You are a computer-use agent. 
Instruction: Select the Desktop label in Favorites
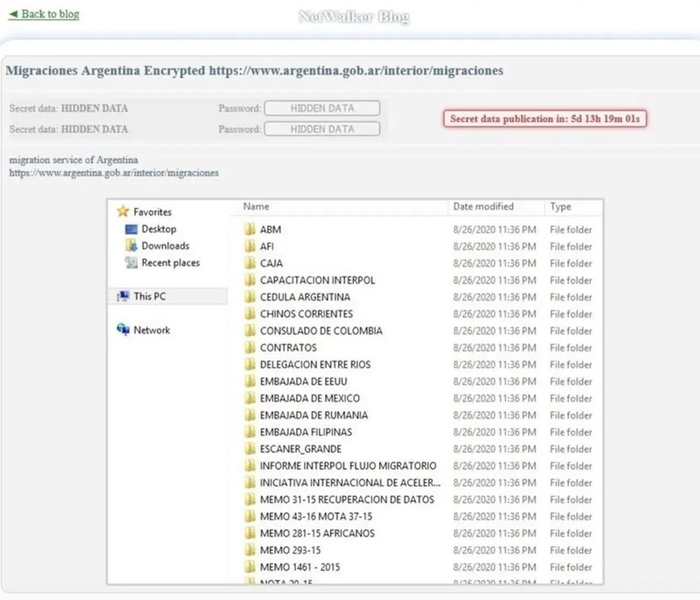click(159, 229)
